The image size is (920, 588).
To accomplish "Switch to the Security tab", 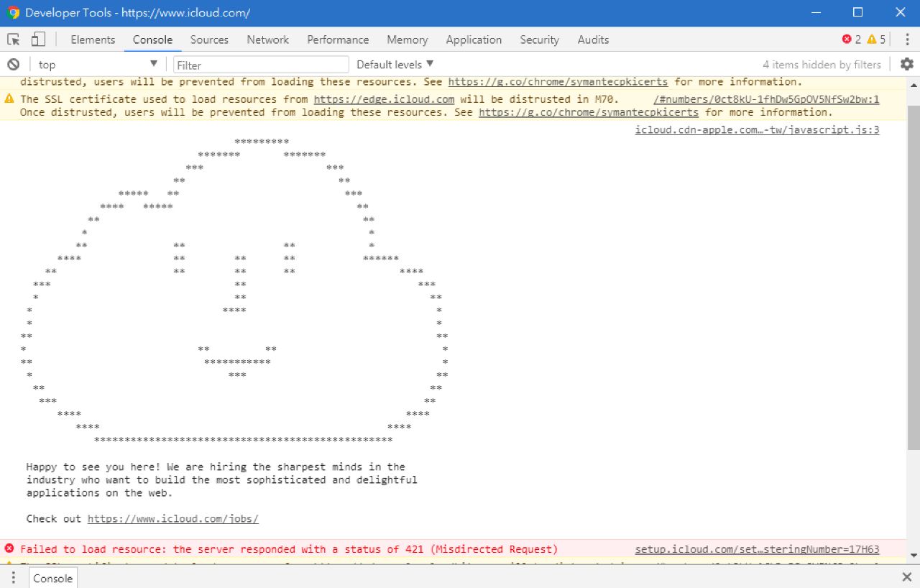I will pyautogui.click(x=539, y=40).
